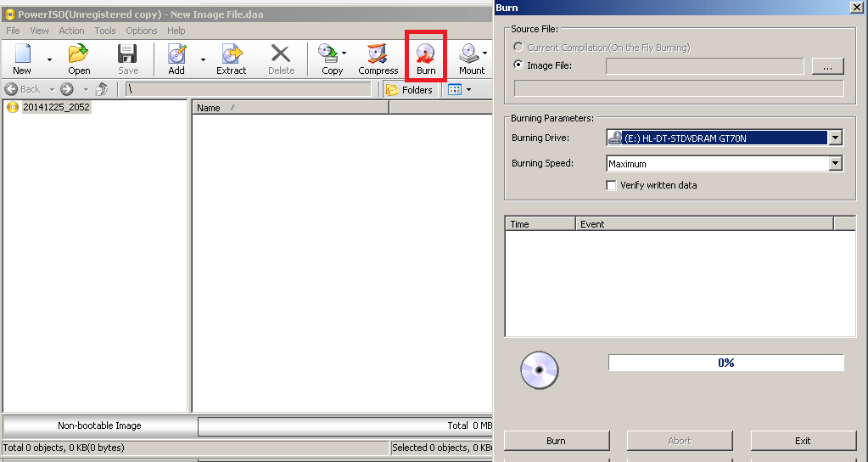The width and height of the screenshot is (868, 462).
Task: Enable the Verify written data checkbox
Action: point(611,186)
